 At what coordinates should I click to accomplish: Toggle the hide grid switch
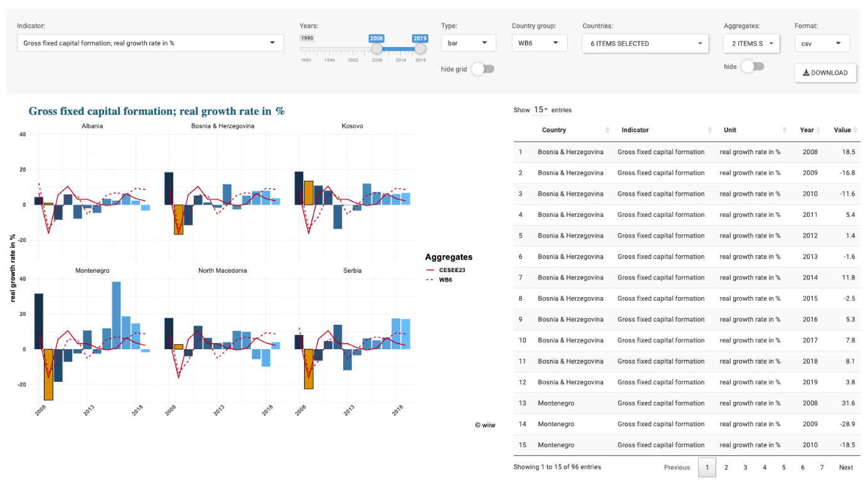coord(482,69)
